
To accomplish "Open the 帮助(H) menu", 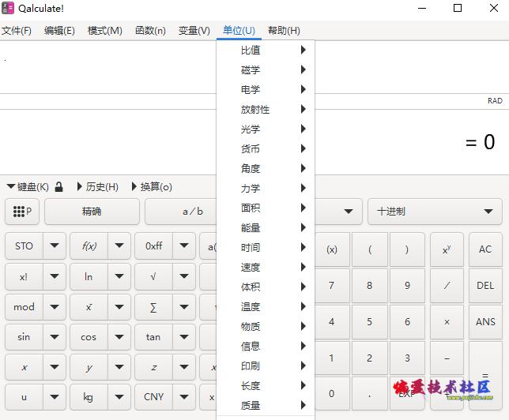I will pos(284,31).
